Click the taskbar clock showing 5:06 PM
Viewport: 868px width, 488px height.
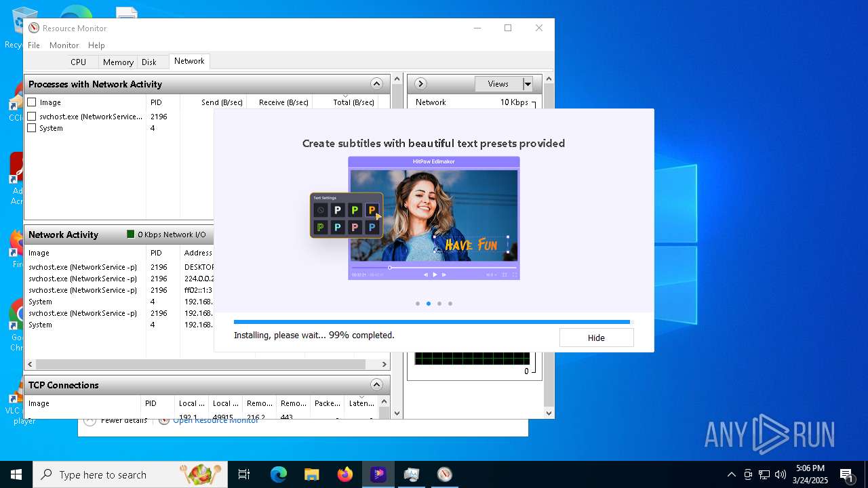pos(810,474)
